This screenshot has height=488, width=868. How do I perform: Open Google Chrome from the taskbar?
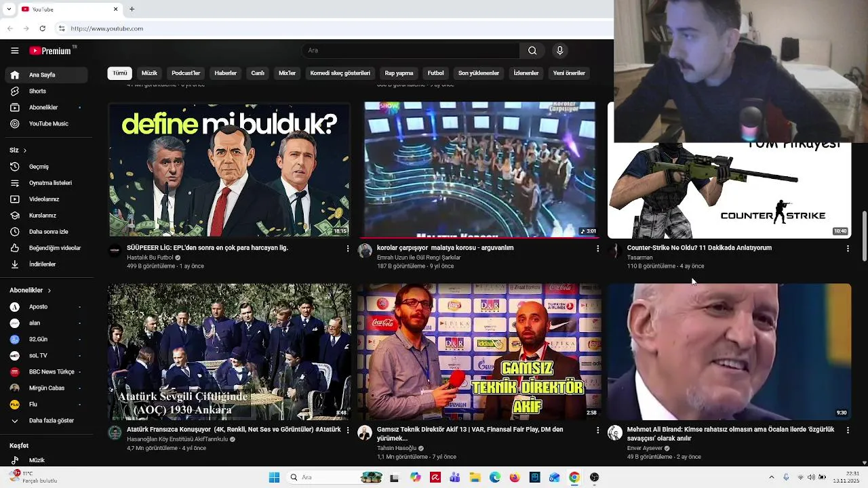click(574, 478)
